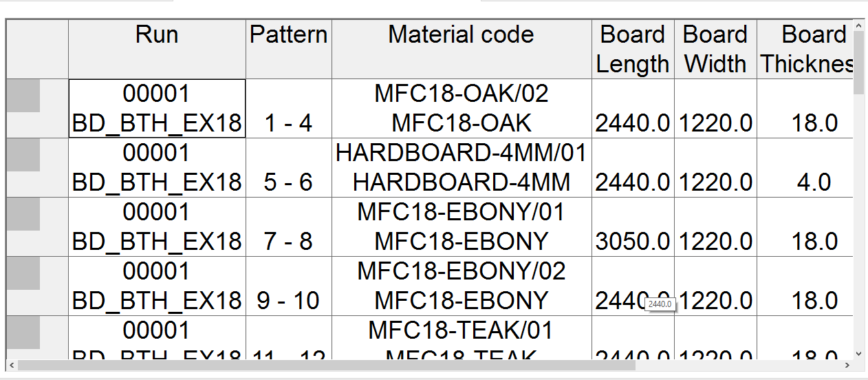The height and width of the screenshot is (380, 868).
Task: Select the pattern cell 5 - 6
Action: (x=289, y=167)
